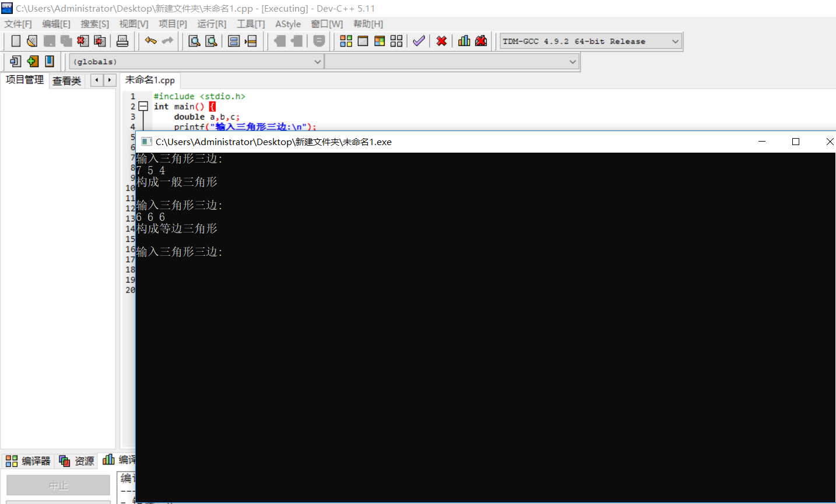Switch to the 查看类 tab

point(67,81)
